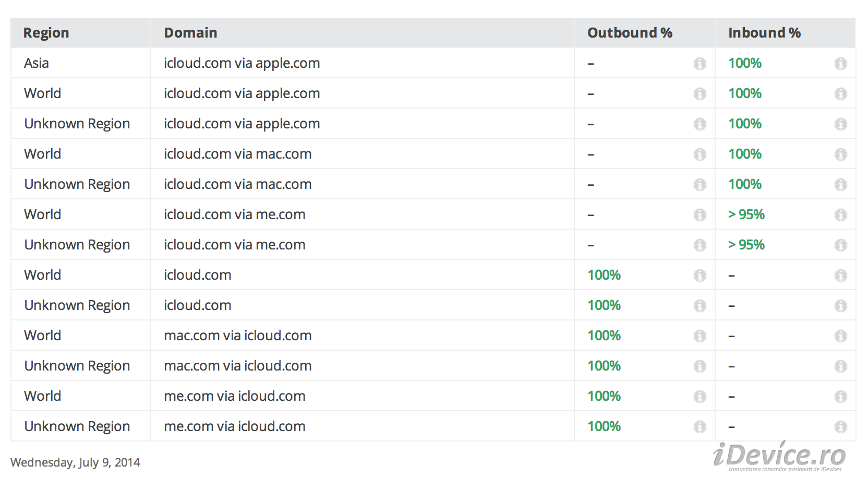Click Inbound info icon for Unknown Region me.com via icloud.com
This screenshot has width=868, height=477.
click(x=841, y=427)
